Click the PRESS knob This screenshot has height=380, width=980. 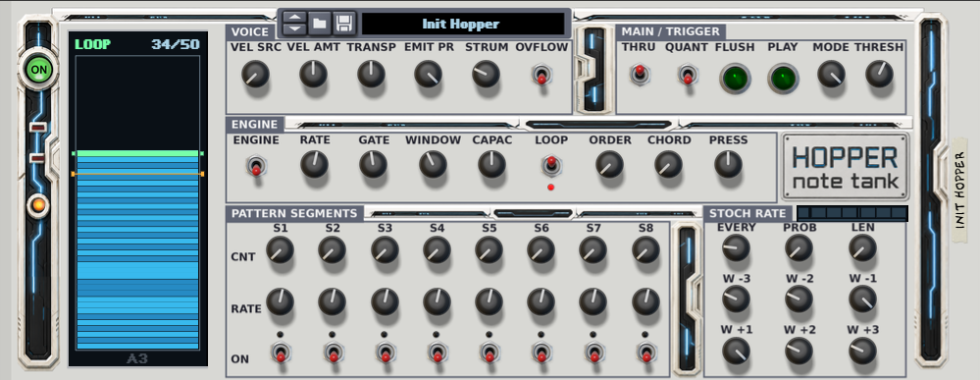(728, 164)
